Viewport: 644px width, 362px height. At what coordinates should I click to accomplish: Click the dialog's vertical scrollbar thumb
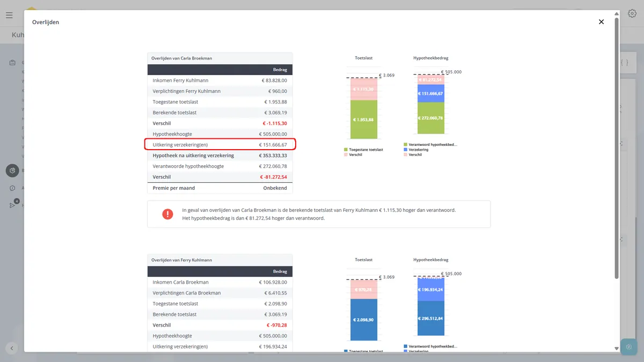click(x=617, y=148)
